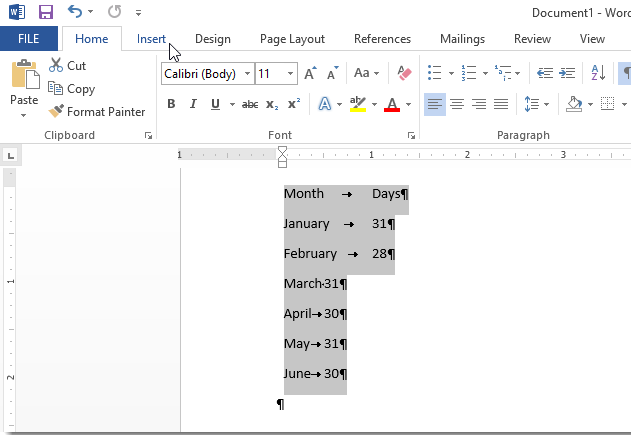The height and width of the screenshot is (435, 631).
Task: Click the Decrease Indent icon
Action: click(545, 73)
